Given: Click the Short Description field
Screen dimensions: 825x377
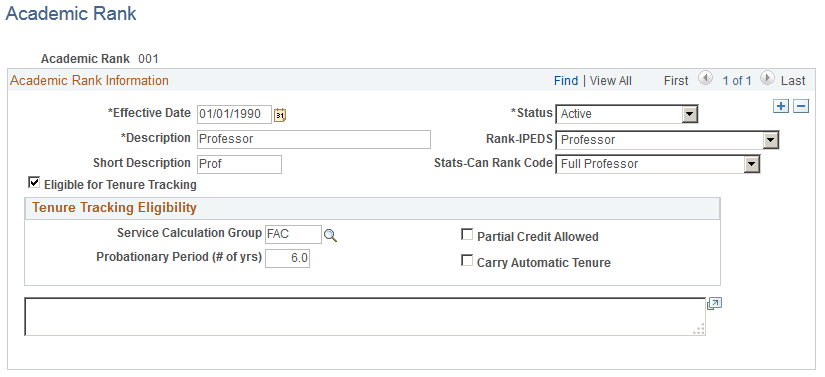Looking at the screenshot, I should [239, 164].
